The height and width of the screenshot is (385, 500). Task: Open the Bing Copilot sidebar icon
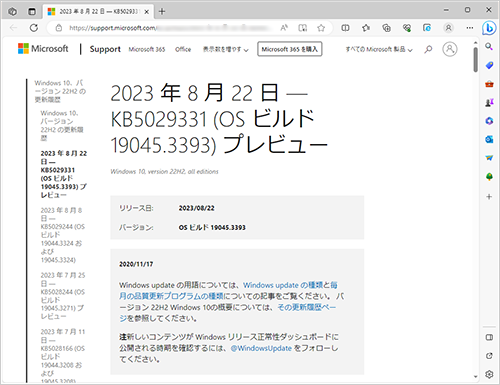coord(489,28)
